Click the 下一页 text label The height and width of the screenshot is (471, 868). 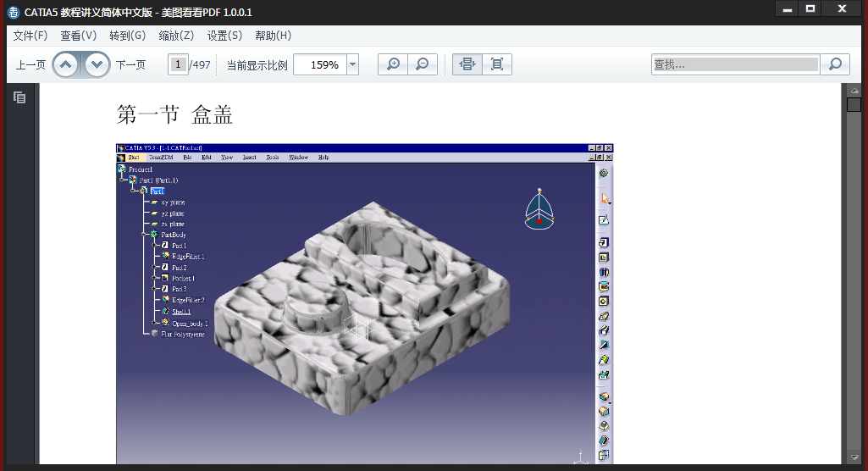[x=130, y=65]
